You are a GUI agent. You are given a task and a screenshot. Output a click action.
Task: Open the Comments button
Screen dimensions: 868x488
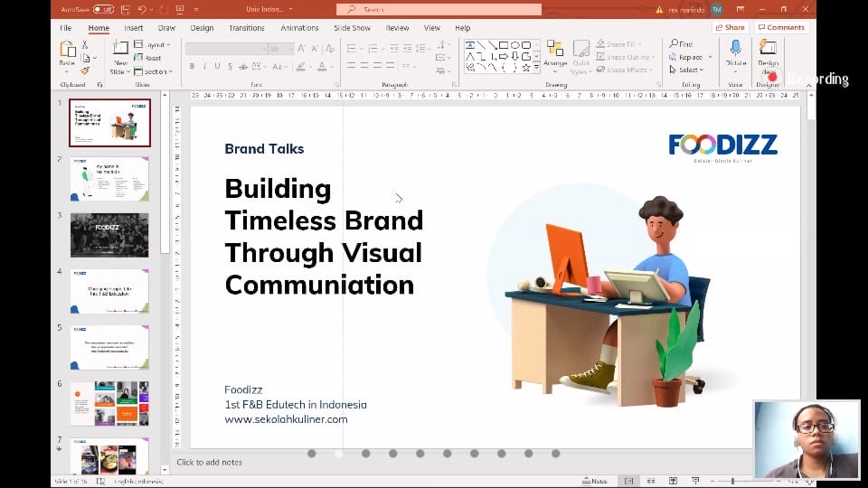[x=781, y=28]
